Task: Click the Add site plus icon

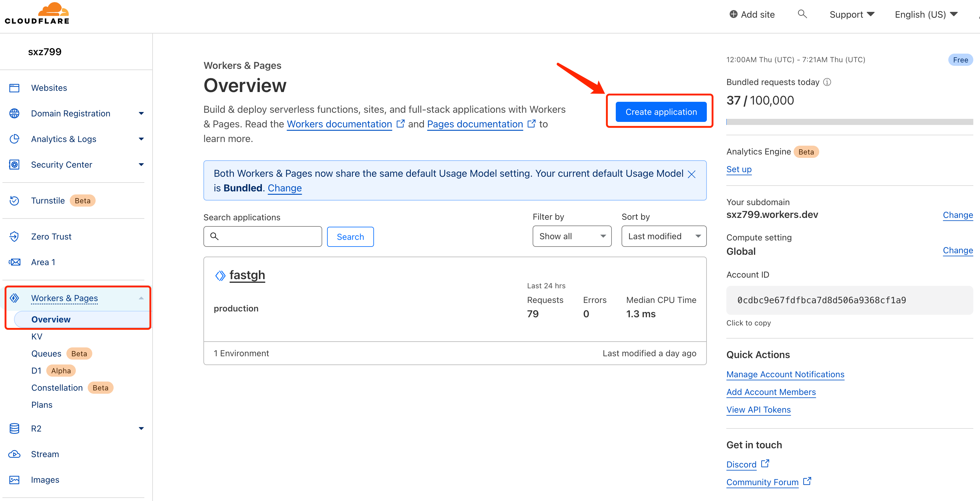Action: pos(734,14)
